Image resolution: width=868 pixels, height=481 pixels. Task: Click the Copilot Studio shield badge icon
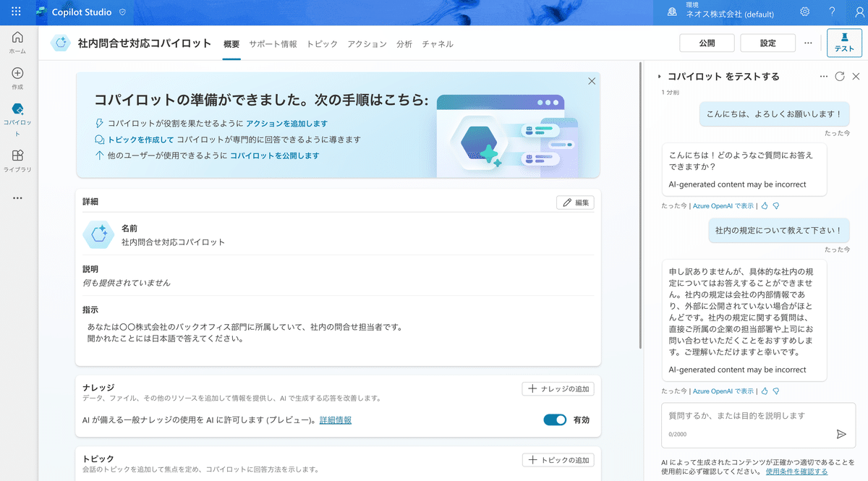(122, 13)
